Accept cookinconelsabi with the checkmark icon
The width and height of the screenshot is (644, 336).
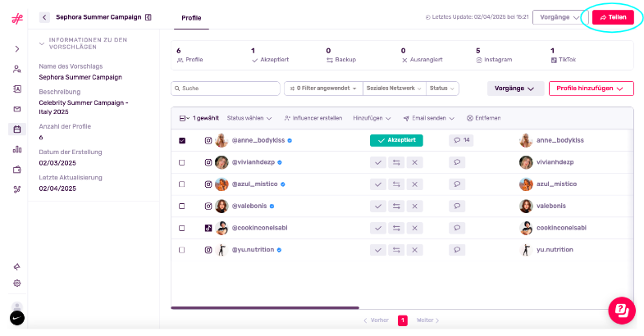(x=378, y=228)
